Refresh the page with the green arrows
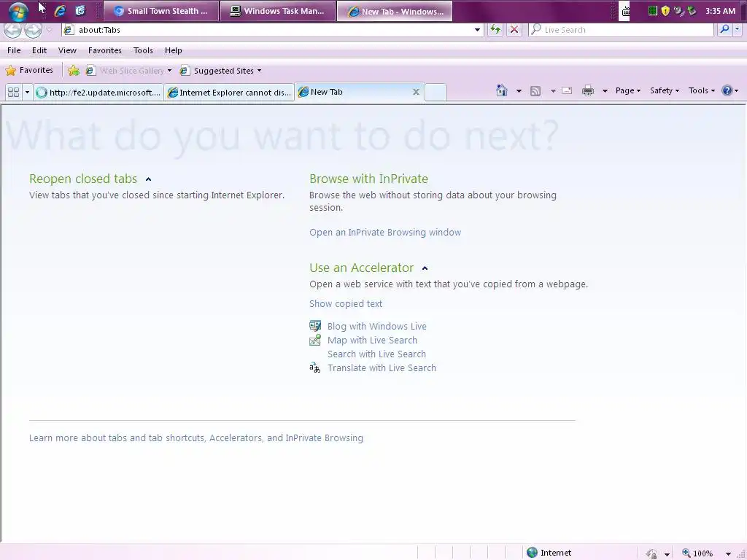The image size is (747, 560). tap(495, 30)
